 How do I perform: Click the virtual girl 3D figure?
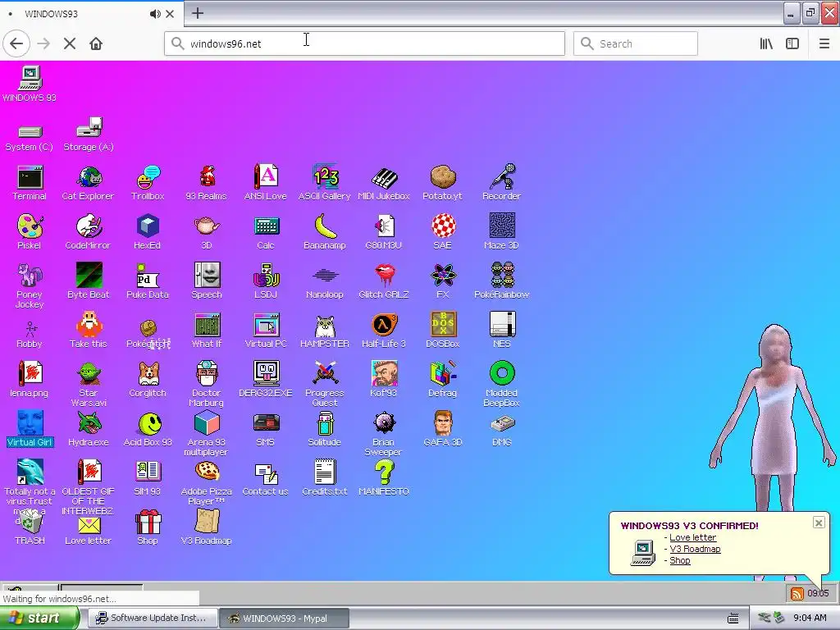[773, 418]
